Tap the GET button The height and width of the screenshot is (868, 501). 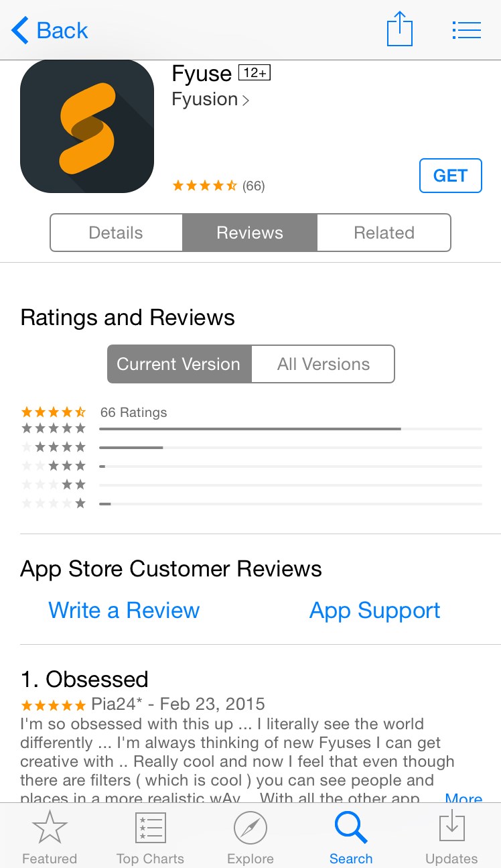click(450, 176)
